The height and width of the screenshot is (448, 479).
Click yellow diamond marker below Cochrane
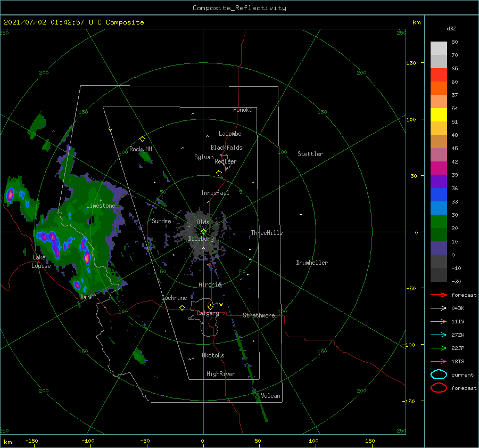click(183, 307)
